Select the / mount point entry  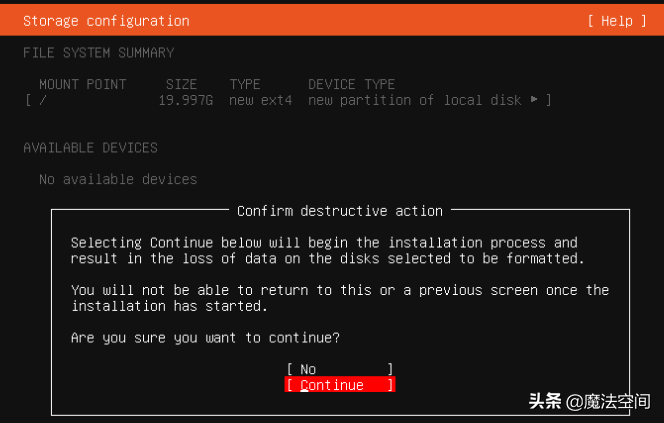[x=42, y=100]
